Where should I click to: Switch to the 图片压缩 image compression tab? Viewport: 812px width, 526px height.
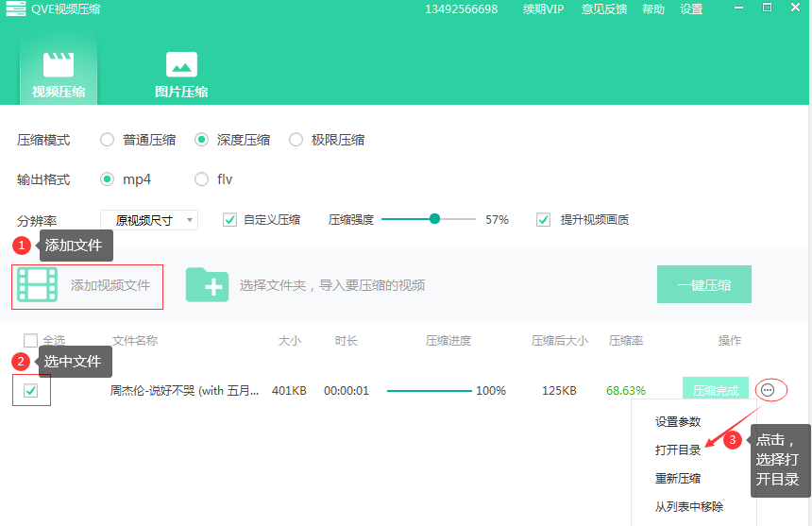(x=181, y=75)
